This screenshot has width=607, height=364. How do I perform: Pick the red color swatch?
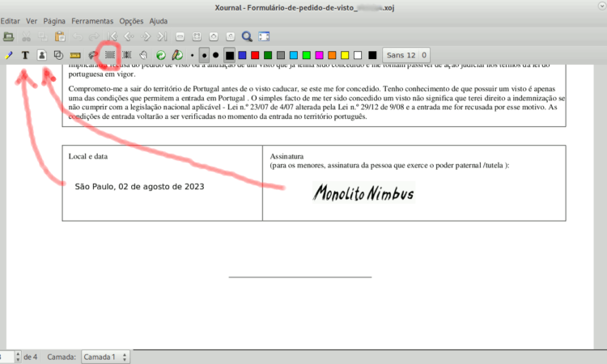(255, 55)
